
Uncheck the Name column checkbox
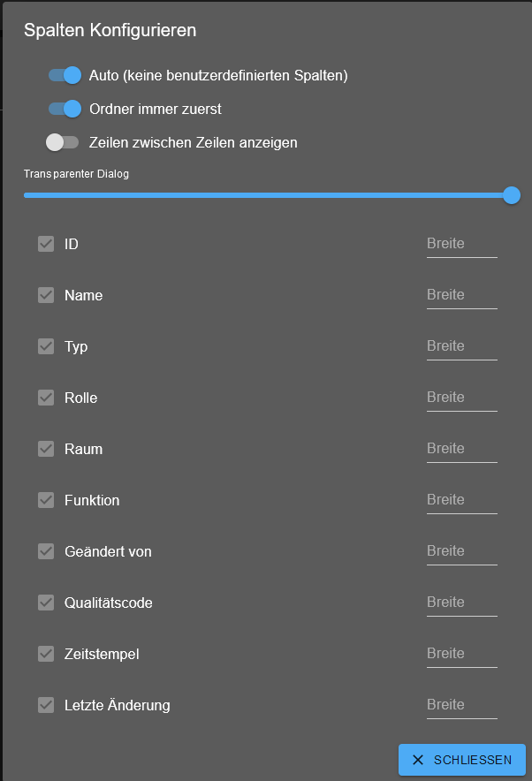click(46, 295)
